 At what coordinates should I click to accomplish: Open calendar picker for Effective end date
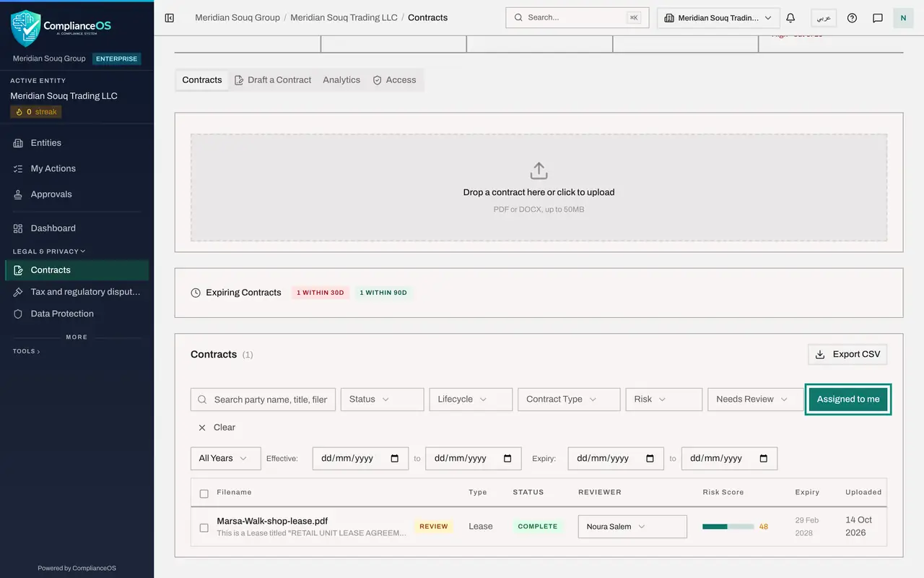point(507,459)
